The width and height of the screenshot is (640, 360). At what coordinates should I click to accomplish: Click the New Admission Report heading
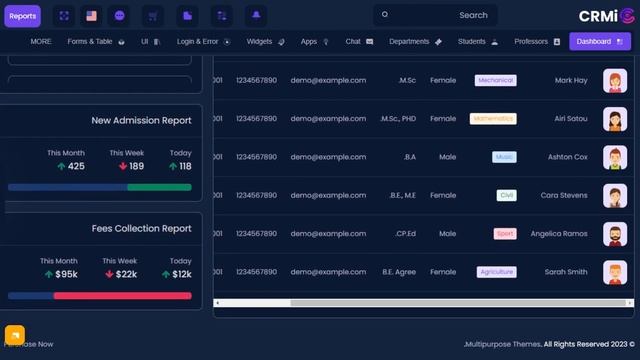(x=141, y=120)
